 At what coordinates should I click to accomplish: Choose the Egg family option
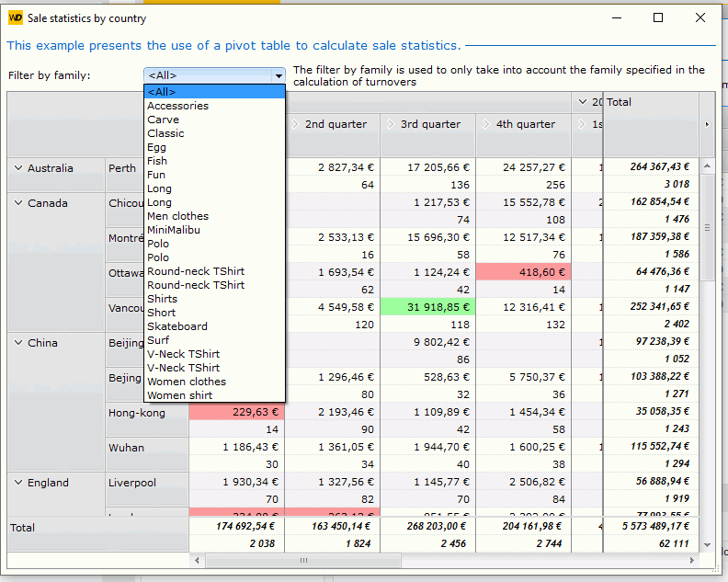(x=214, y=147)
